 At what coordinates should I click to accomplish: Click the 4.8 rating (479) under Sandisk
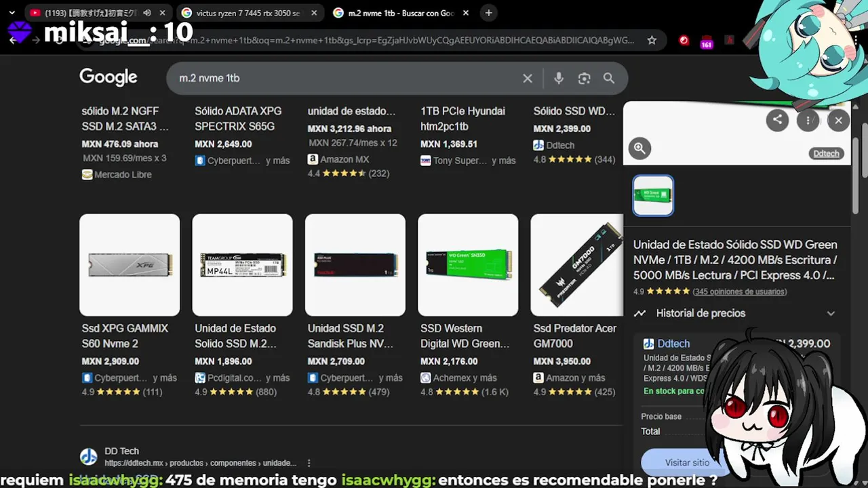tap(349, 392)
